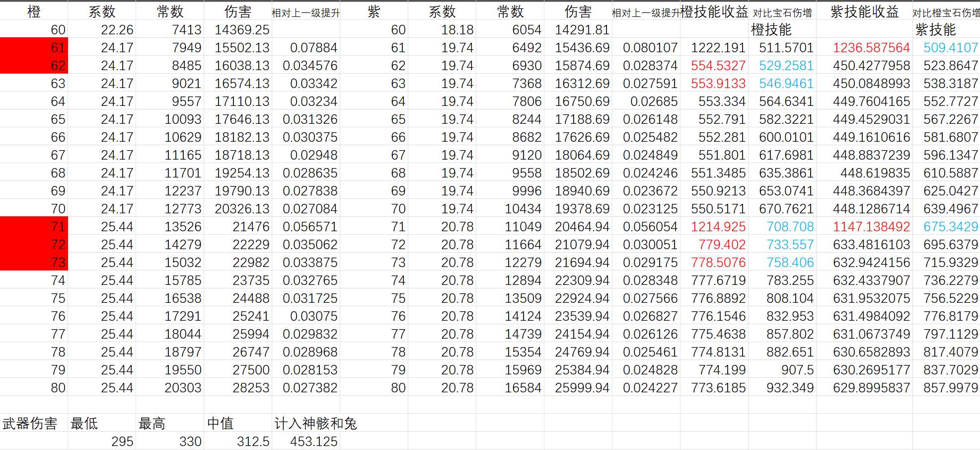The image size is (980, 450).
Task: Select the red highlighted cell containing 61
Action: point(34,48)
